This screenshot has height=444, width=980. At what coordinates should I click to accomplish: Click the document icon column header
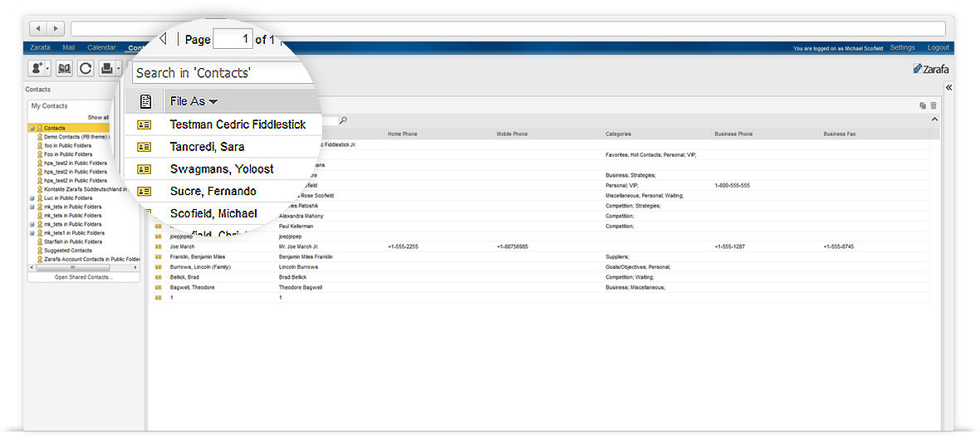pyautogui.click(x=145, y=101)
